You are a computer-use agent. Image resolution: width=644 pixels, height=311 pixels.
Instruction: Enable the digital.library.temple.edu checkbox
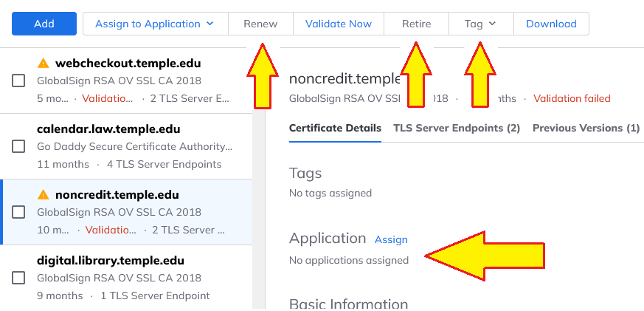[19, 278]
